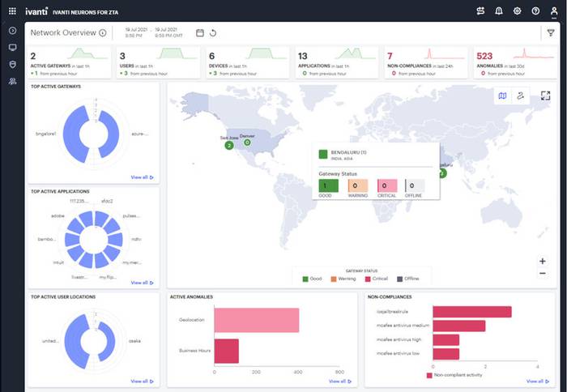
Task: Click the Ivanti logo
Action: [x=36, y=11]
